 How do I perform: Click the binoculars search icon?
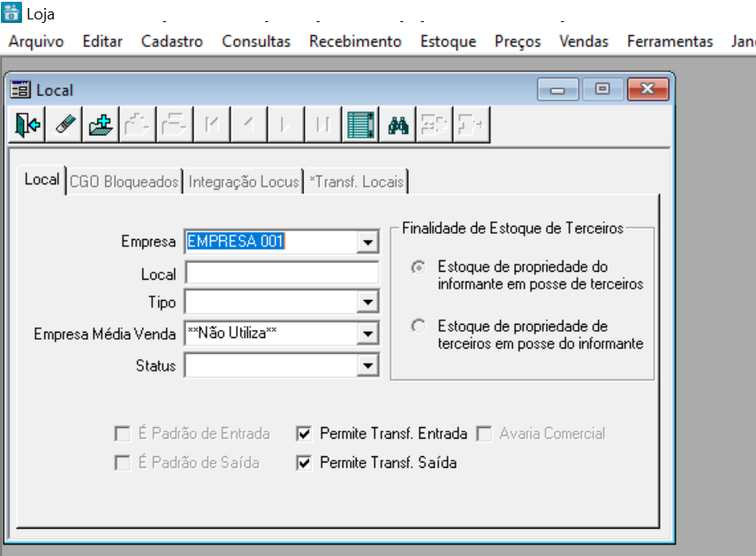[397, 124]
